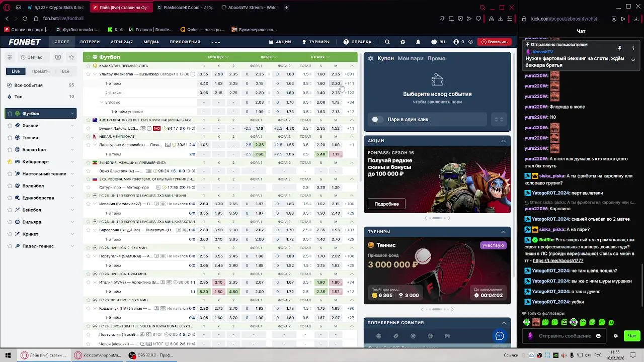Click next arrow on Турниры carousel
This screenshot has width=644, height=362.
[x=452, y=309]
